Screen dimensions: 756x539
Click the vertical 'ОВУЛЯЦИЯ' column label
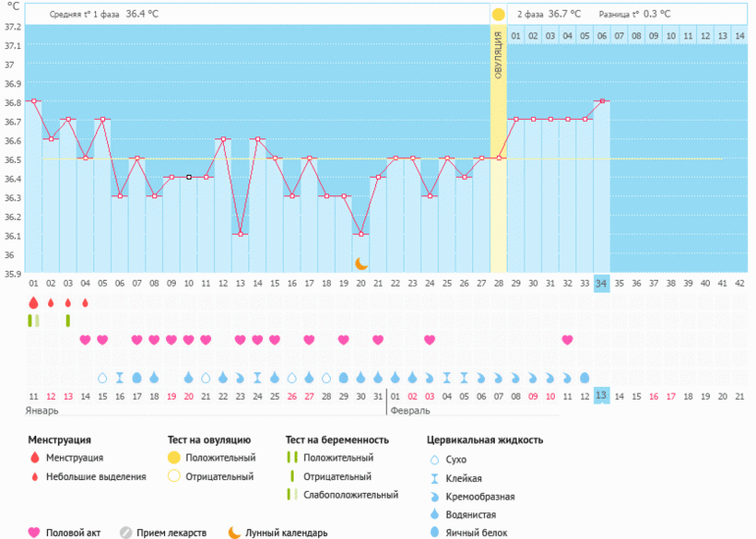499,55
